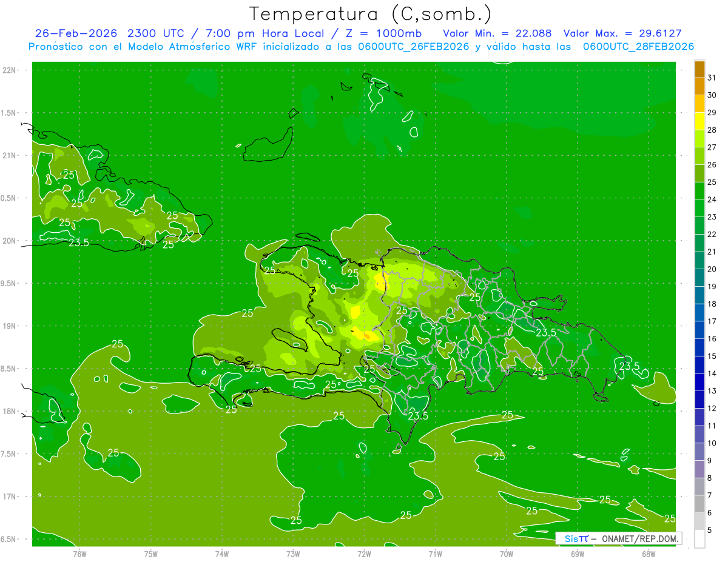Click the orange swatch above label 31
728x562 pixels.
(699, 69)
